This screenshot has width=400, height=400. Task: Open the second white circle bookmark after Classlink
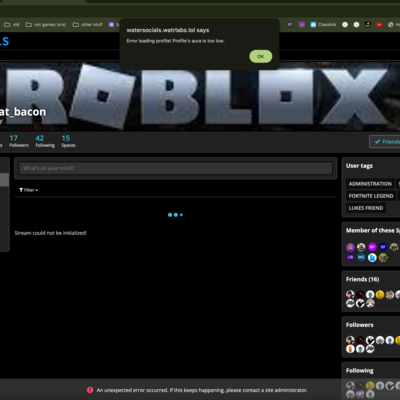pyautogui.click(x=356, y=25)
